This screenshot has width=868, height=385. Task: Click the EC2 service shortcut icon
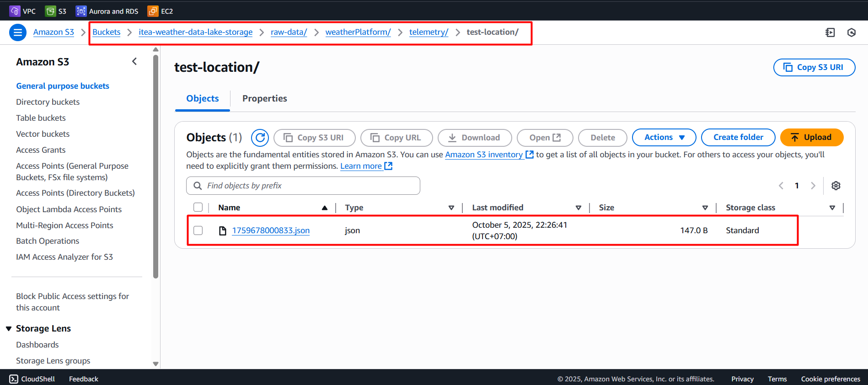tap(153, 11)
